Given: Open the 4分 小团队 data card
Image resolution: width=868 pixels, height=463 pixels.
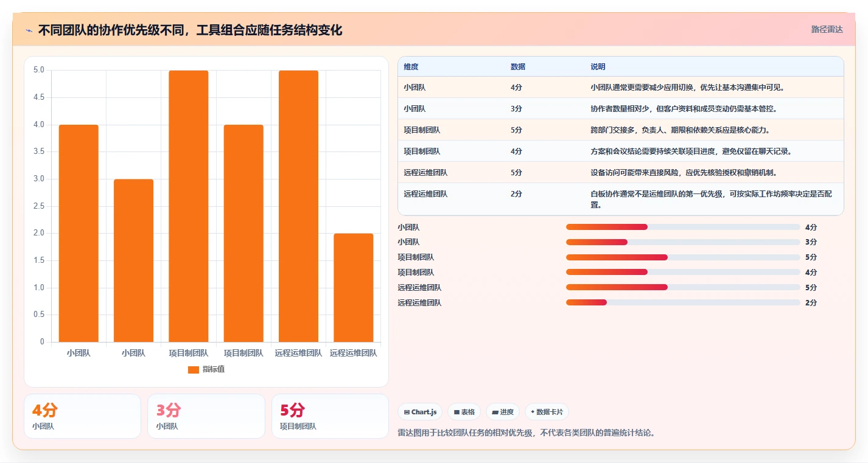Looking at the screenshot, I should [x=82, y=416].
